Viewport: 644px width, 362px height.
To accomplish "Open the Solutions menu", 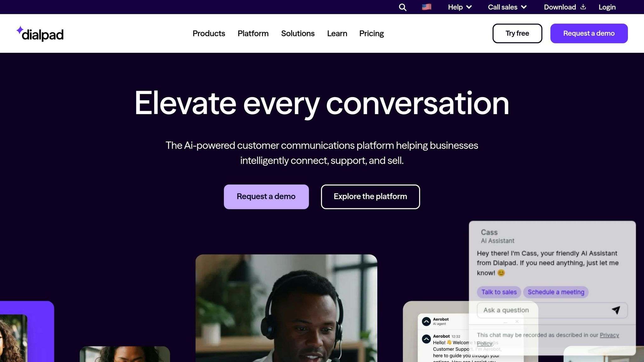I will coord(298,33).
